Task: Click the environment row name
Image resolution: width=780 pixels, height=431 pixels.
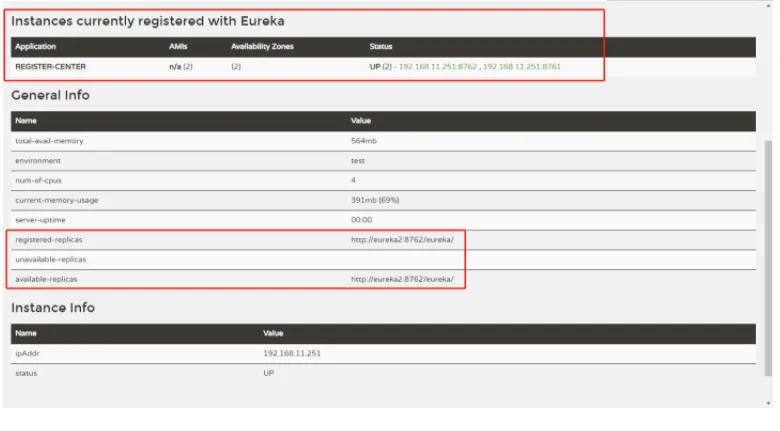Action: click(x=38, y=161)
